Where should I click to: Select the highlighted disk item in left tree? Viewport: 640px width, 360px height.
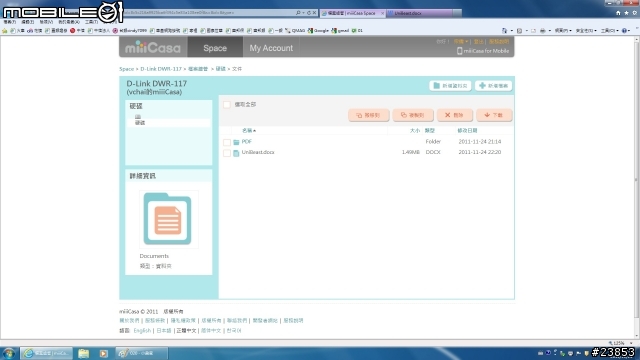[169, 123]
